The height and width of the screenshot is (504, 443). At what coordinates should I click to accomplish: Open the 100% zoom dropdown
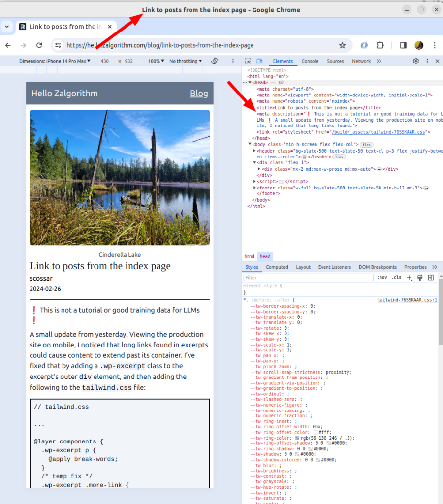coord(156,61)
